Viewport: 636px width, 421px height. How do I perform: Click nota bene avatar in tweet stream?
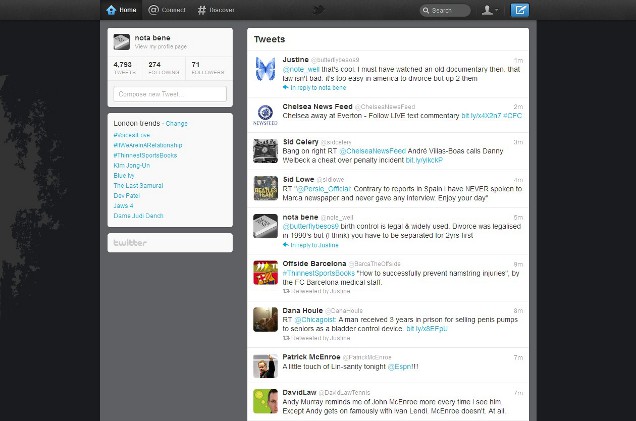pyautogui.click(x=265, y=226)
